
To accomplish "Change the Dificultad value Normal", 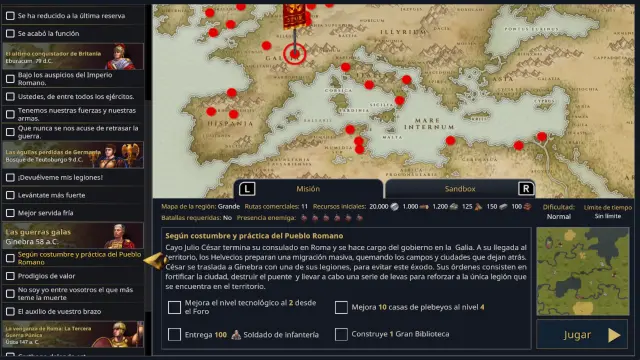I will click(x=558, y=217).
